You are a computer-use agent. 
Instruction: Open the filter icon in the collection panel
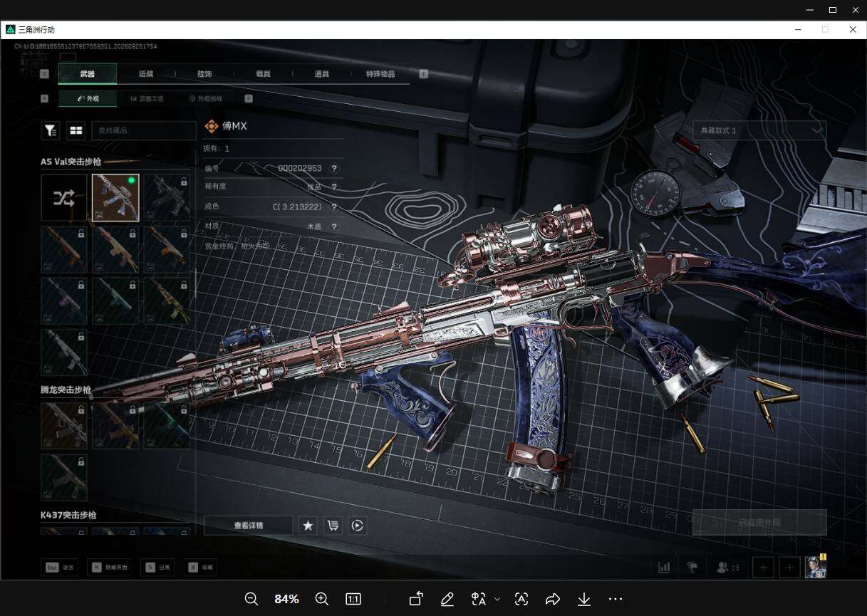(x=51, y=130)
